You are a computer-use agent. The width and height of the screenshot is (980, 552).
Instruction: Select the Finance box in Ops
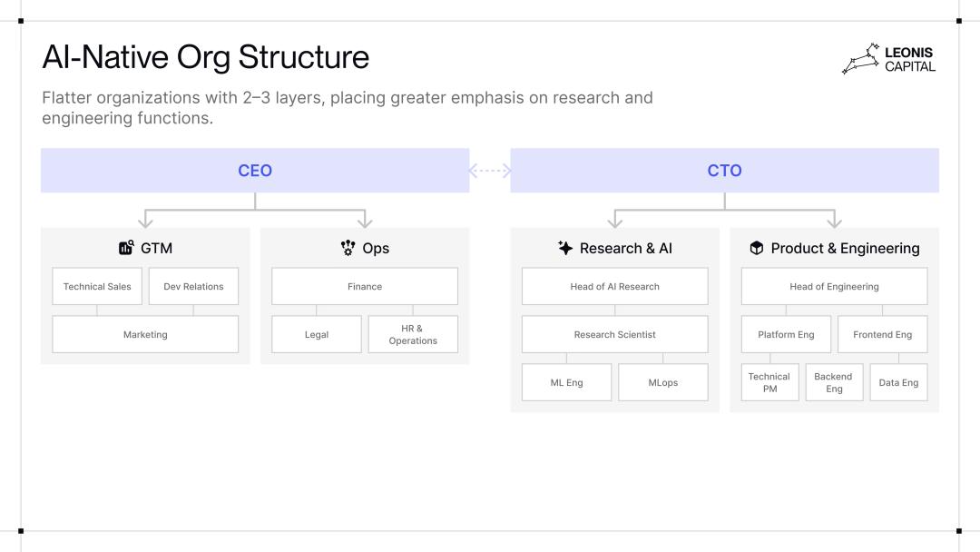365,286
